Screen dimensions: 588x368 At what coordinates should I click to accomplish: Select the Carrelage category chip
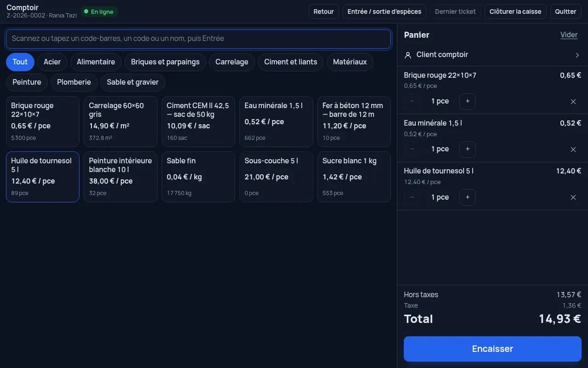pos(232,62)
